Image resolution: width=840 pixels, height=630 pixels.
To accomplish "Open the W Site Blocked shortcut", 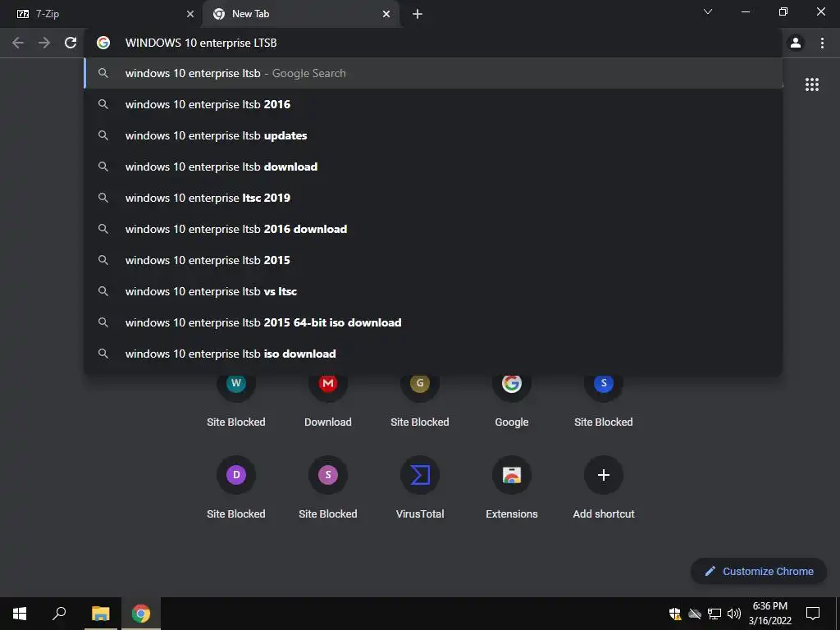I will pyautogui.click(x=235, y=399).
